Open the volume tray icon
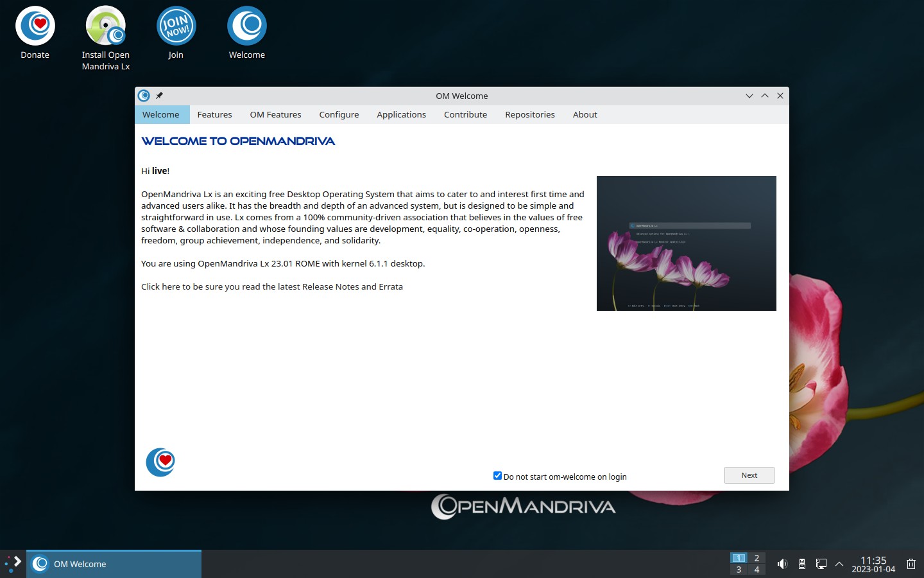Viewport: 924px width, 578px height. coord(782,564)
